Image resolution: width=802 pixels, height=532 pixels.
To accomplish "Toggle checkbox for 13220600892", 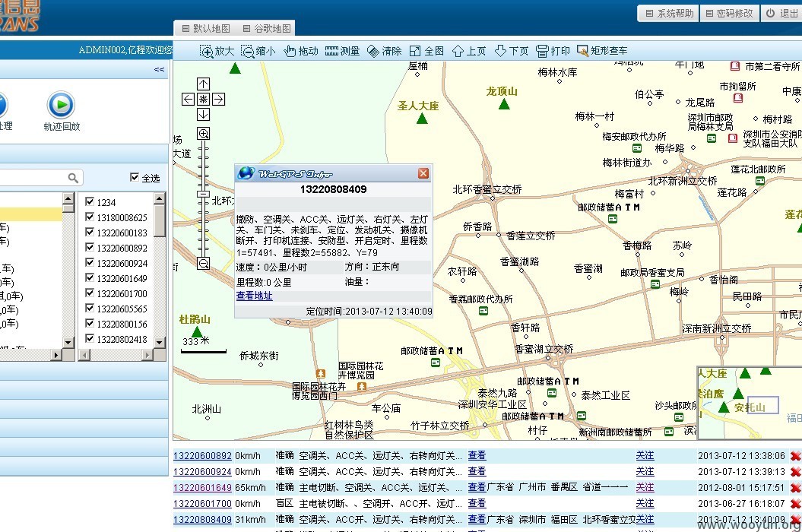I will [90, 247].
